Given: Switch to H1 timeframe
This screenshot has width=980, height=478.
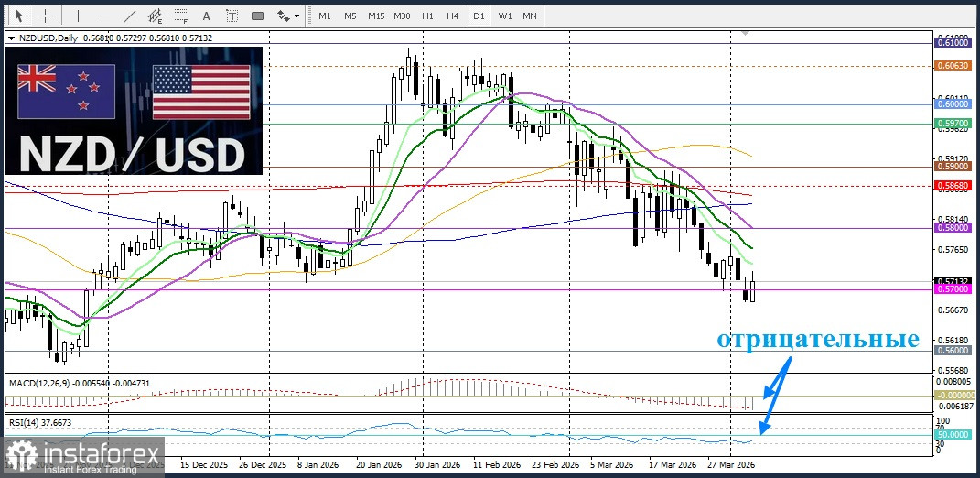Looking at the screenshot, I should 427,16.
